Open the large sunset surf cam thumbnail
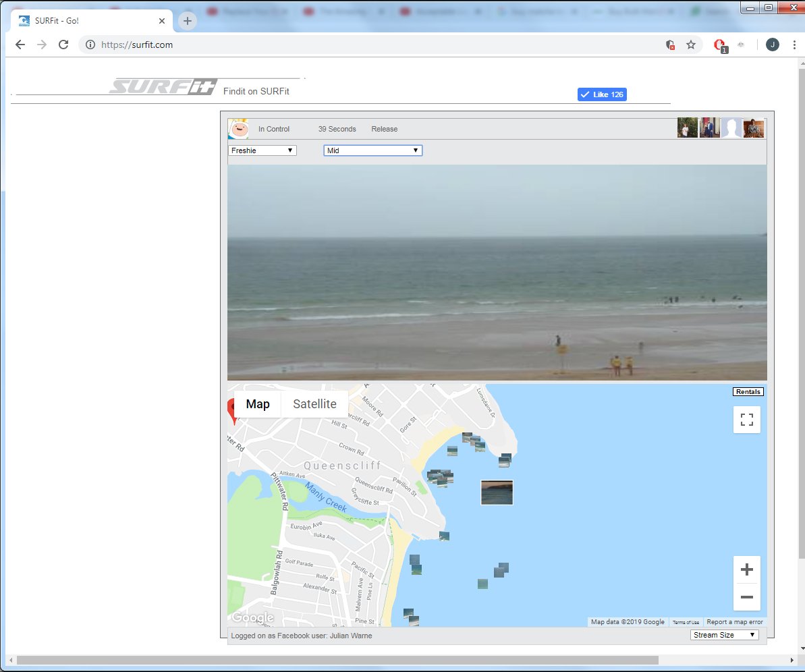 497,493
